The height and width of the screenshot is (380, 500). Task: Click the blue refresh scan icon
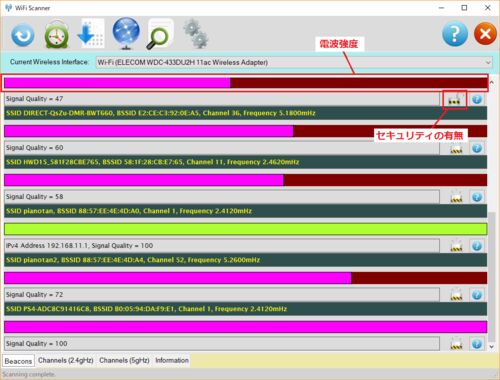(23, 35)
